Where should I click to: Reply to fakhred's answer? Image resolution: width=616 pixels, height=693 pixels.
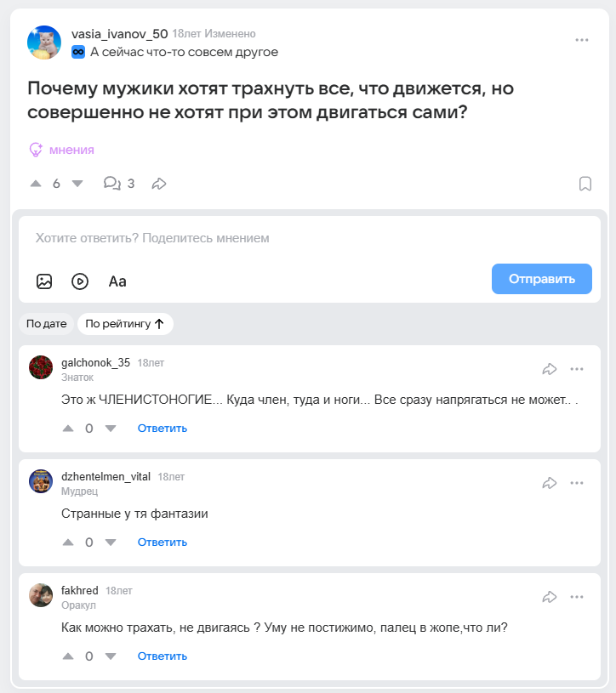[x=162, y=656]
